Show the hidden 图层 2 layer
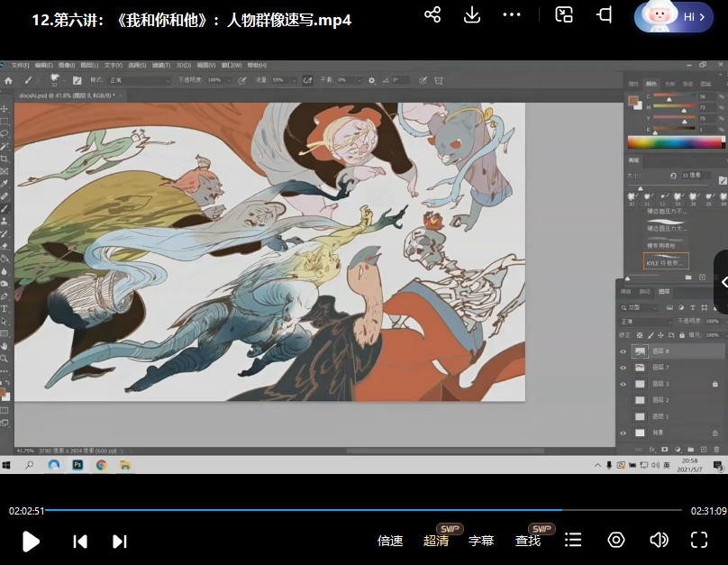The image size is (728, 565). [x=622, y=398]
